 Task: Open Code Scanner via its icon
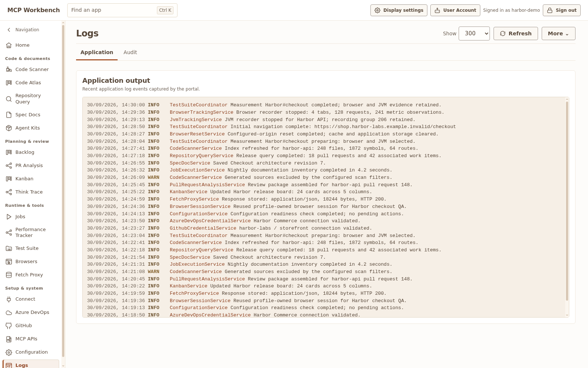point(9,70)
